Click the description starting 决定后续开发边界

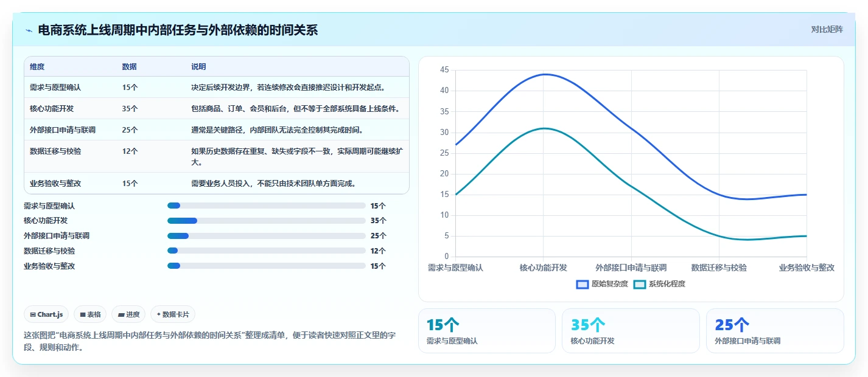point(288,88)
